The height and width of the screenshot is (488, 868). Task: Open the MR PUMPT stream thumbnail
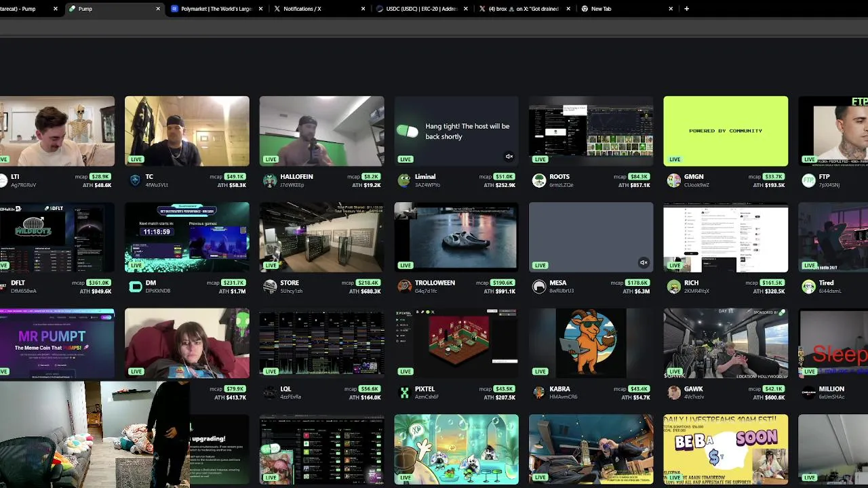coord(57,343)
